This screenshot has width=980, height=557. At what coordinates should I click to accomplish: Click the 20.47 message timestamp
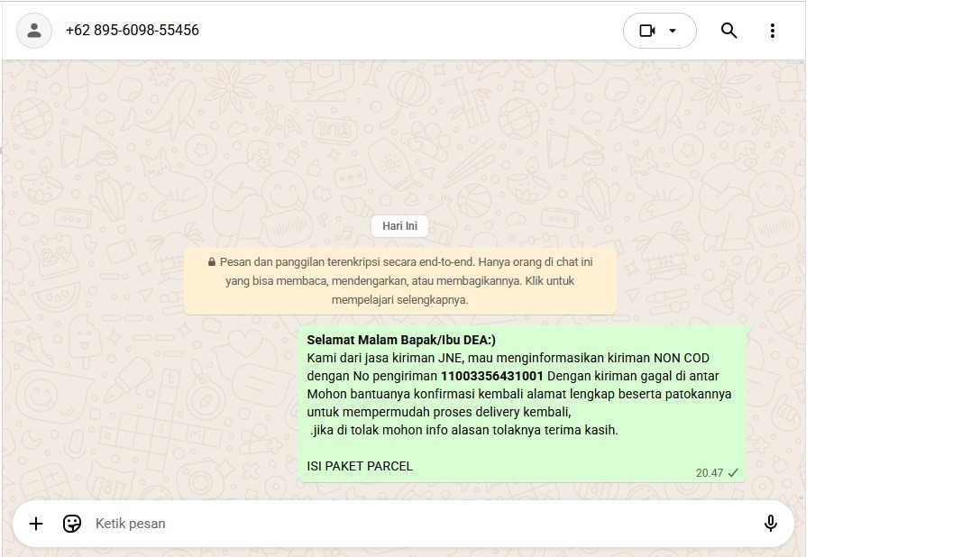click(709, 473)
